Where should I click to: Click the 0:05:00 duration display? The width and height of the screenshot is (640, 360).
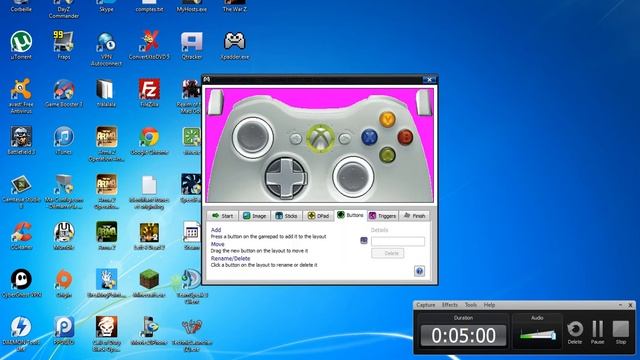point(463,336)
